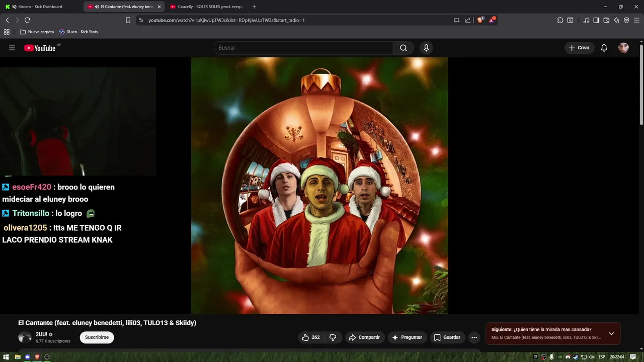Screen dimensions: 644x362
Task: Open the Nueva carpeta bookmarks folder
Action: point(37,32)
